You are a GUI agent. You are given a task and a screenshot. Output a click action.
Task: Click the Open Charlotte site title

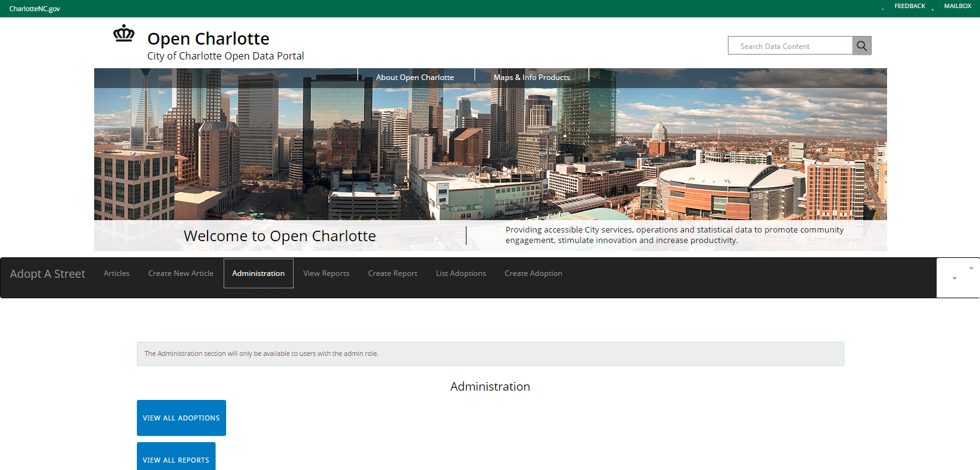[x=208, y=38]
